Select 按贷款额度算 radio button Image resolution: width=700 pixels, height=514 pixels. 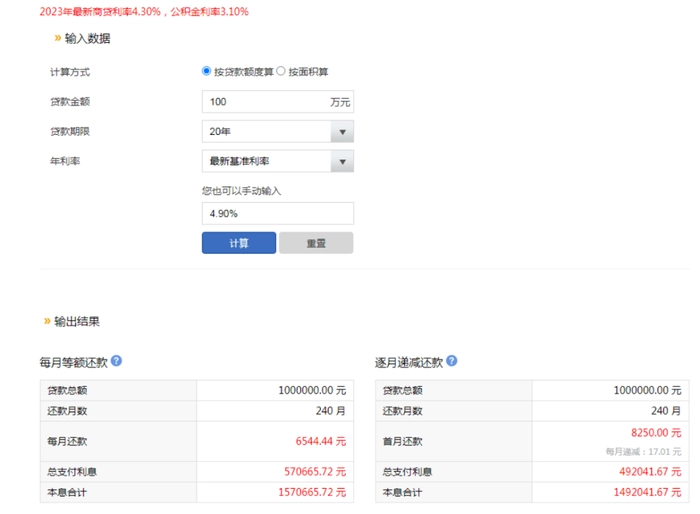(206, 71)
